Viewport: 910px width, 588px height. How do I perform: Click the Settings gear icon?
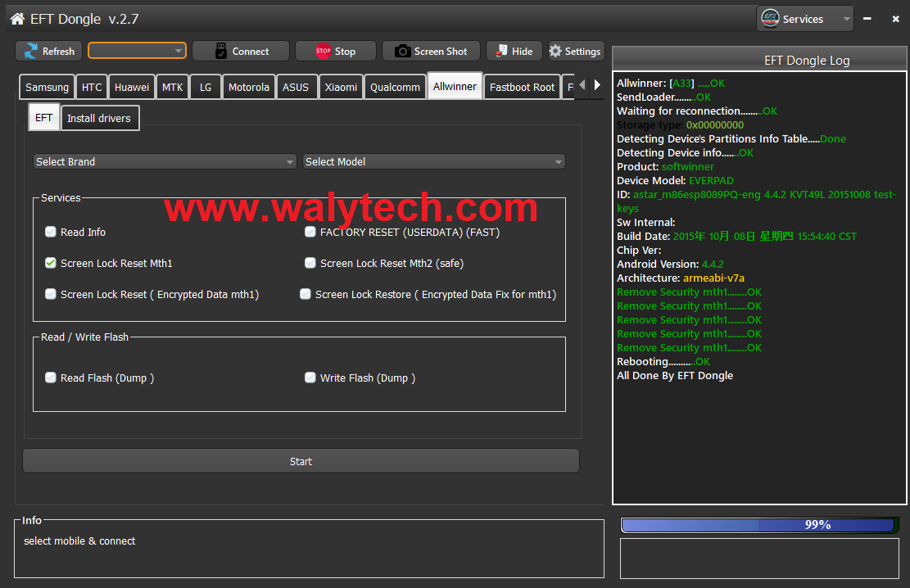(555, 51)
